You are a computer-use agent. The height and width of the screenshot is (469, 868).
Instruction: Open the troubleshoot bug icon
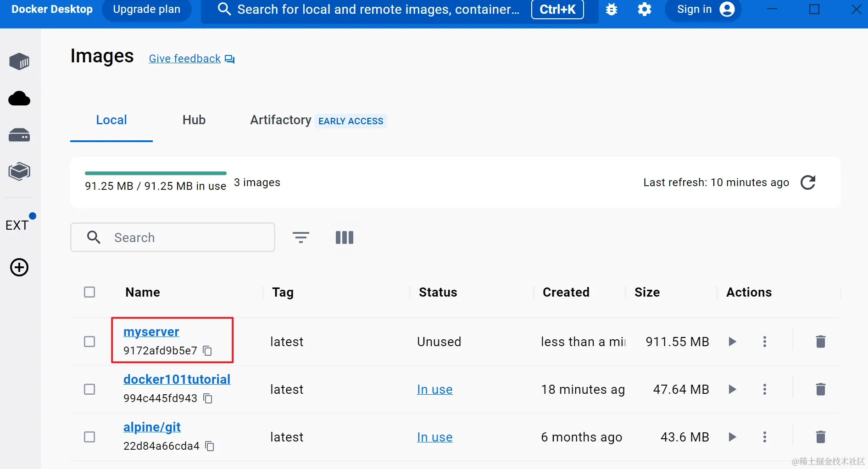[612, 9]
